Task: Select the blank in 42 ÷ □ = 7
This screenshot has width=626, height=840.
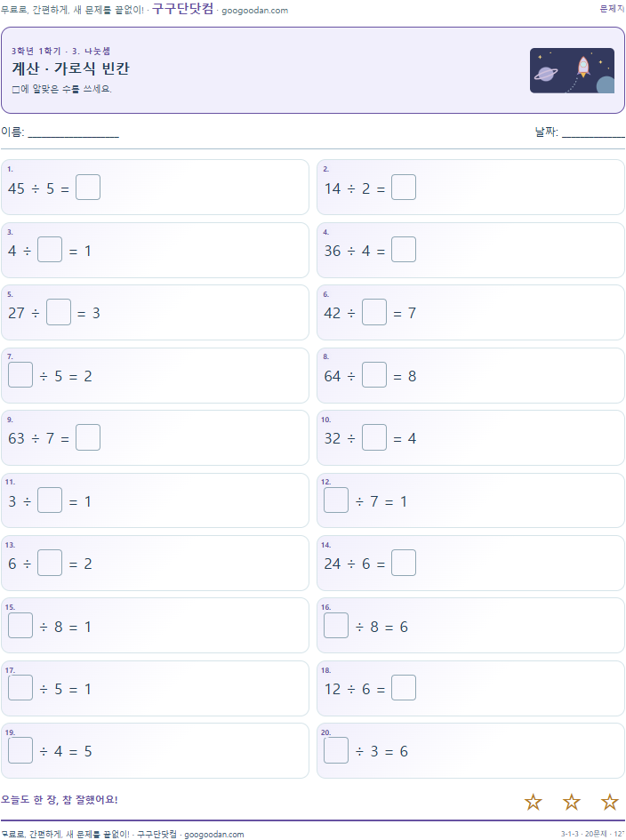Action: pos(374,312)
